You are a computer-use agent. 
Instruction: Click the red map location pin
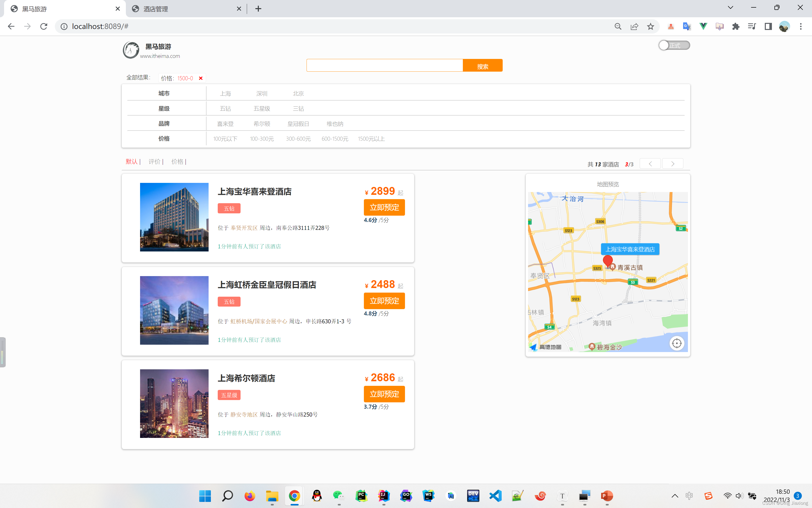[608, 261]
